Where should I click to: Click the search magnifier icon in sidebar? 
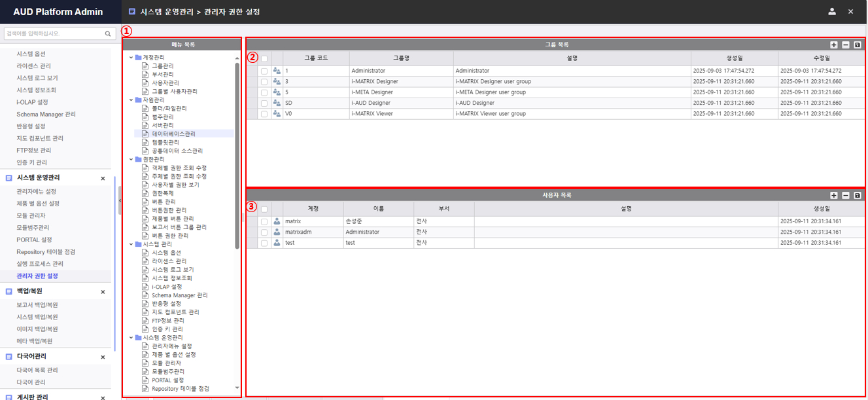(109, 33)
